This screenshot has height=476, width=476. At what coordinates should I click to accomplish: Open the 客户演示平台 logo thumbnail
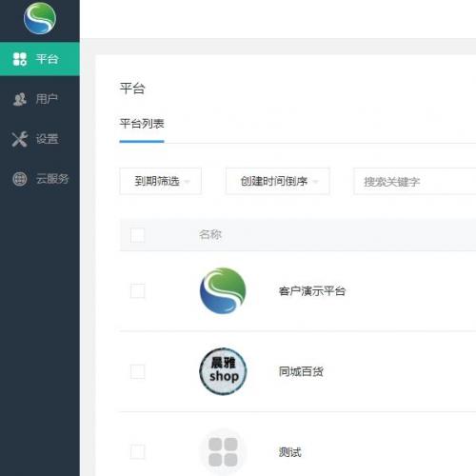tap(223, 290)
